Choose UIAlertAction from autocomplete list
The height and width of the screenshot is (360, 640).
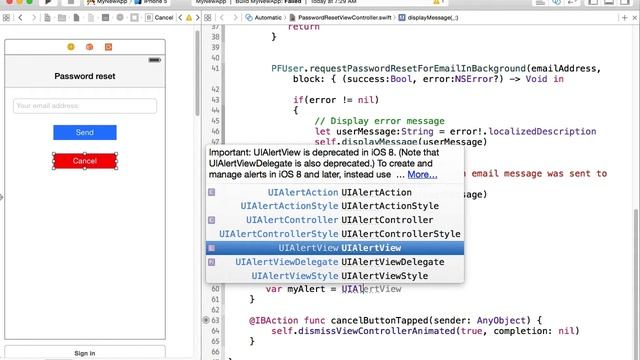(335, 192)
